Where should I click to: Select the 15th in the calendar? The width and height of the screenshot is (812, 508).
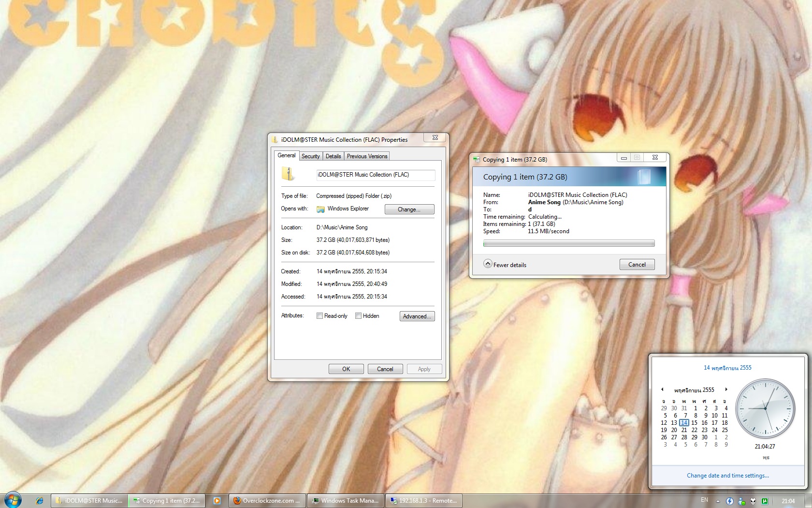(x=694, y=422)
